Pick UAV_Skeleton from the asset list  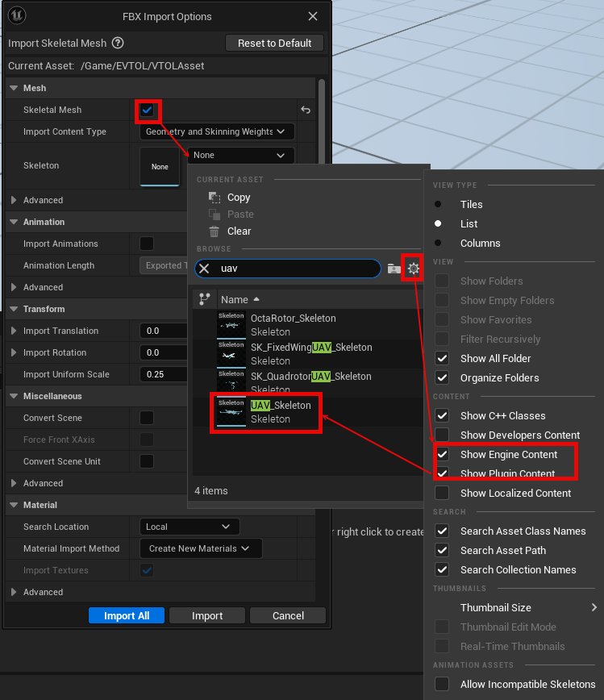coord(308,411)
